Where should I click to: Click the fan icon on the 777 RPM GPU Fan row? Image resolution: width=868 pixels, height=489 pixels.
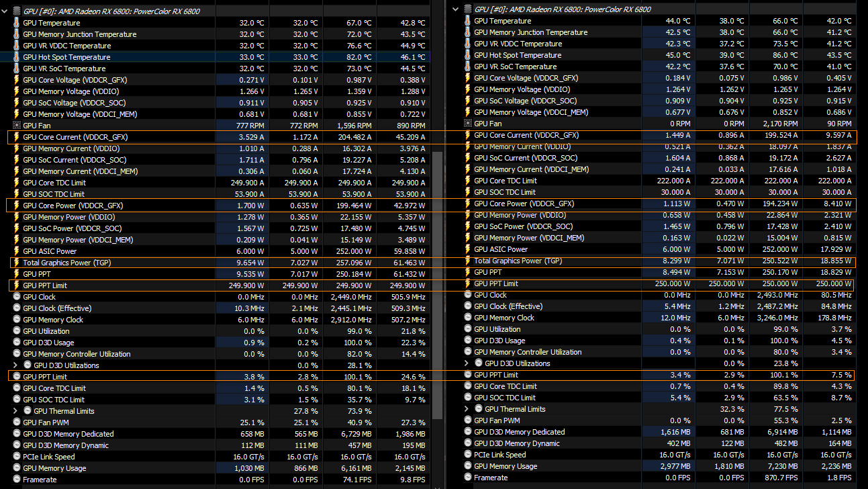(16, 126)
